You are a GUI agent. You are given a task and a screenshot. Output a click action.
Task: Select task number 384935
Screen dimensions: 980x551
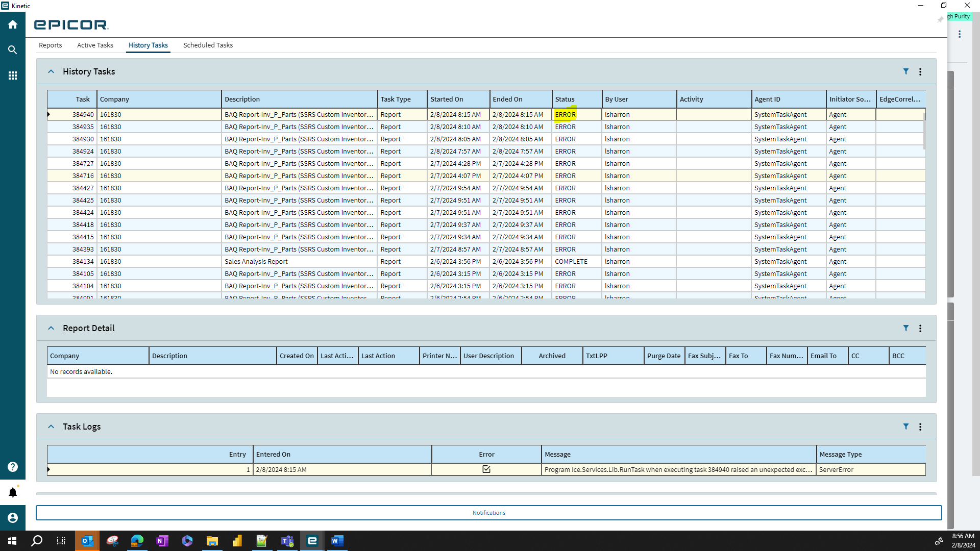click(486, 127)
